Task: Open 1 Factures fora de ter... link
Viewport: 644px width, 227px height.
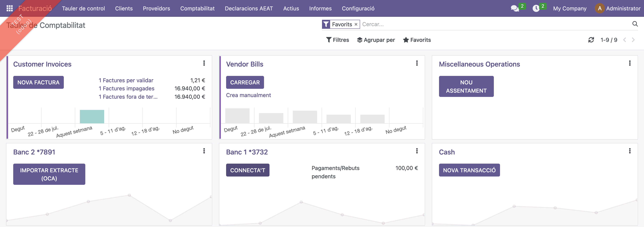Action: pyautogui.click(x=128, y=97)
